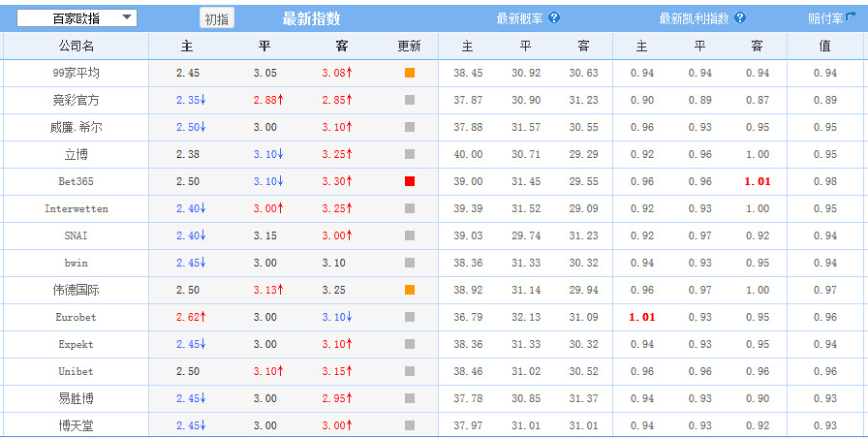Click the help icon next to 最新概率
868x438 pixels.
coord(554,17)
